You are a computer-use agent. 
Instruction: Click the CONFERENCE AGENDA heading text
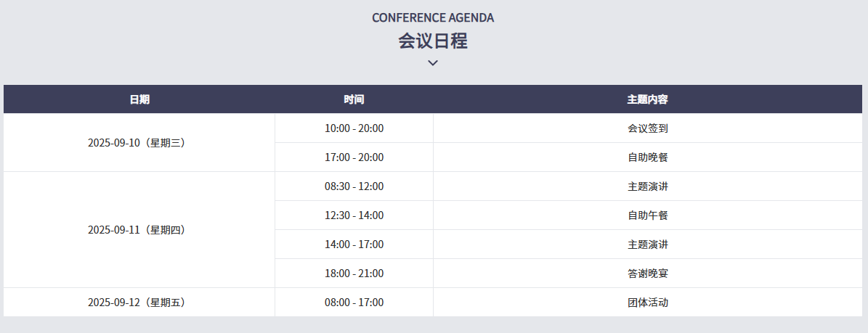click(433, 17)
